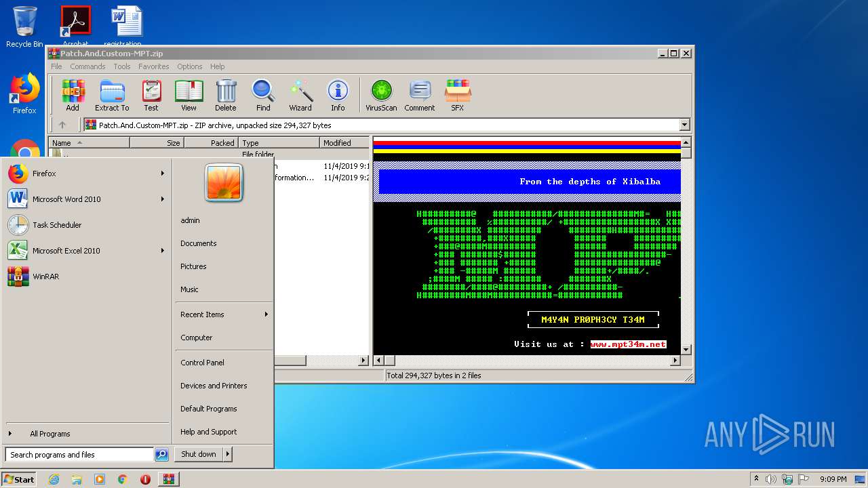Click the Comment toolbar icon
The image size is (868, 488).
click(x=420, y=95)
